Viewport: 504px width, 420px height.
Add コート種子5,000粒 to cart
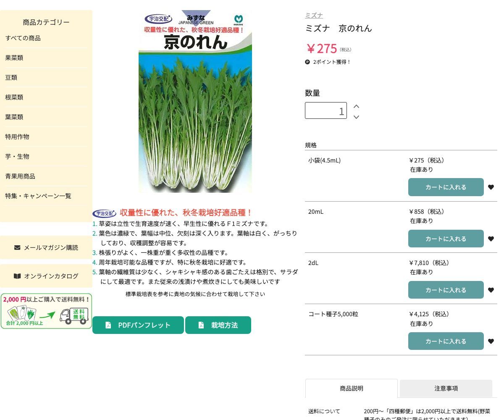[446, 341]
